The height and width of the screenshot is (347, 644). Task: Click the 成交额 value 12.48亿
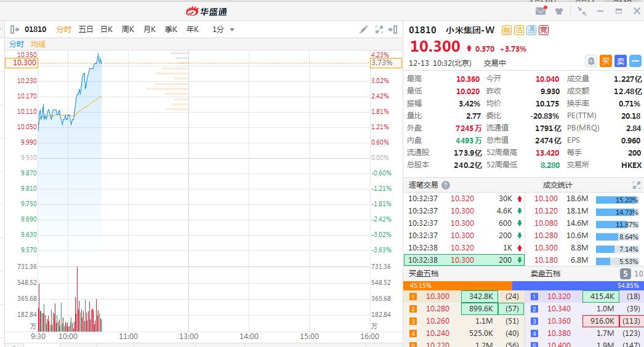627,91
